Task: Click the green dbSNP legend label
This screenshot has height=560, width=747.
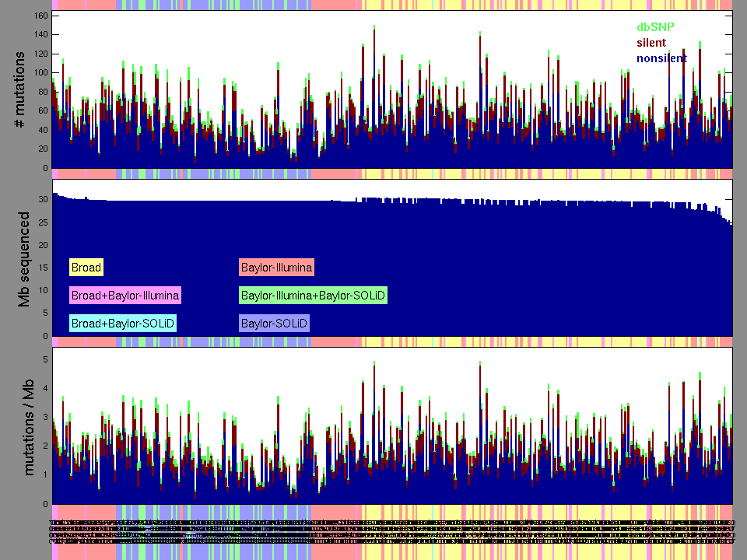Action: [x=655, y=27]
